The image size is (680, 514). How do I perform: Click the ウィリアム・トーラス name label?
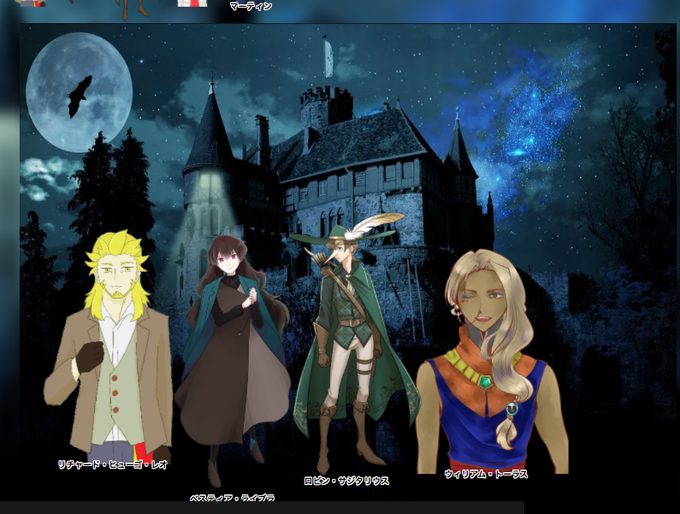click(x=486, y=474)
